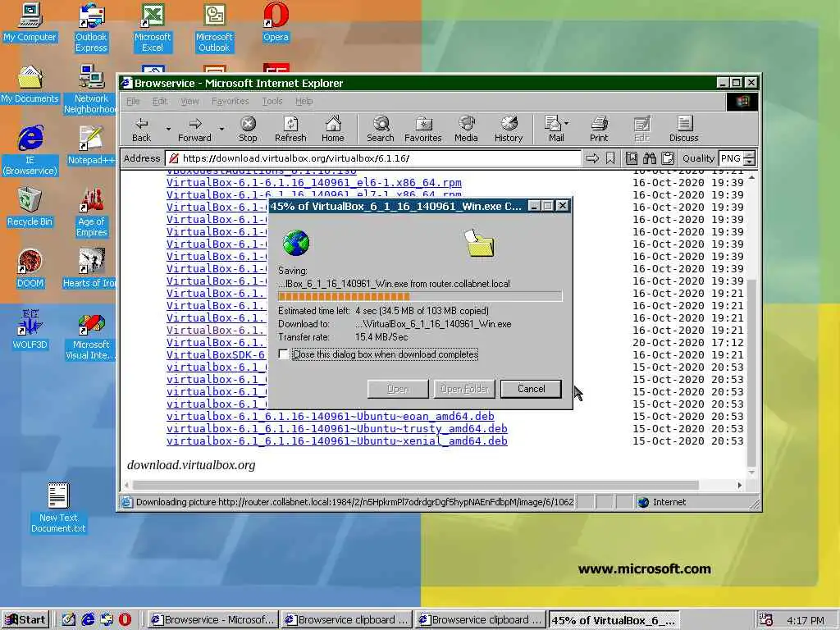Show browsing History

(509, 129)
